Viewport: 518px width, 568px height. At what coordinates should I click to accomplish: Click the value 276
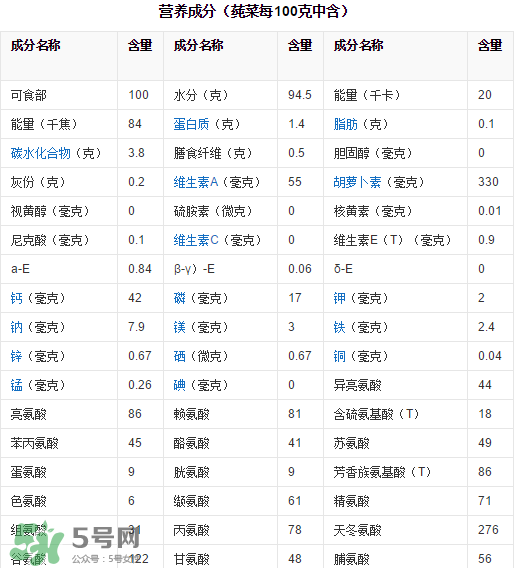pos(488,530)
